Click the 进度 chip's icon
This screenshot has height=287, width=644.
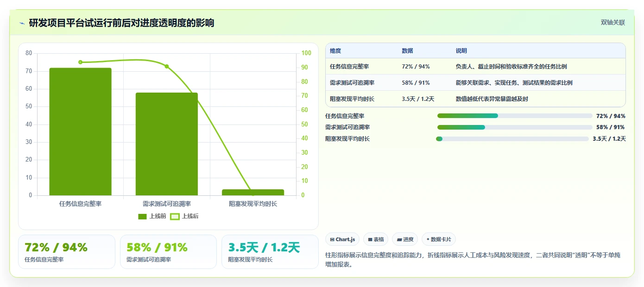tap(399, 239)
